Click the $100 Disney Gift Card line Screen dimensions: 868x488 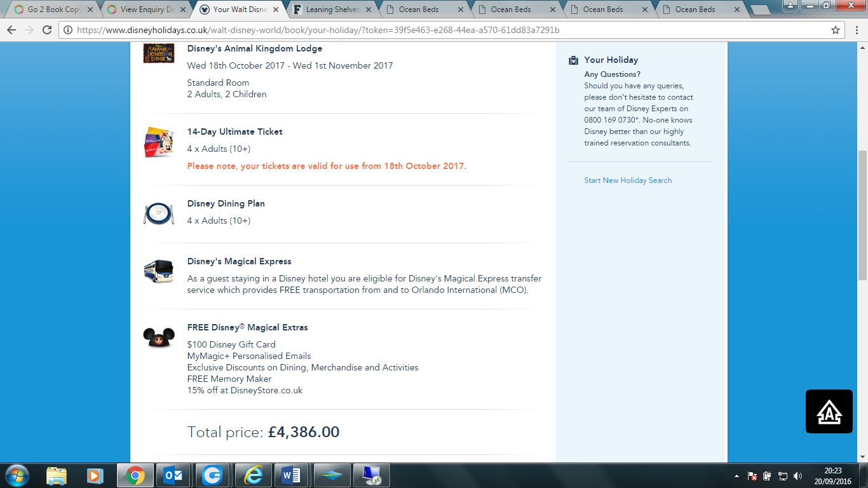pyautogui.click(x=231, y=344)
